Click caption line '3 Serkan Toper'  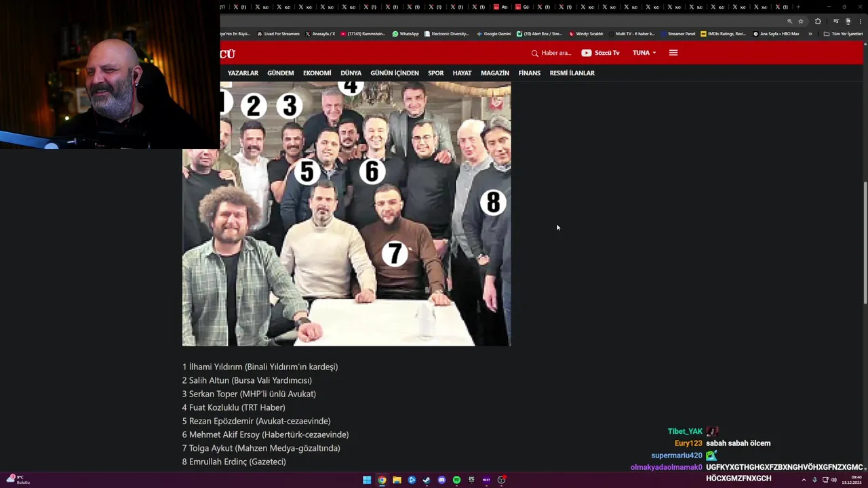[249, 394]
